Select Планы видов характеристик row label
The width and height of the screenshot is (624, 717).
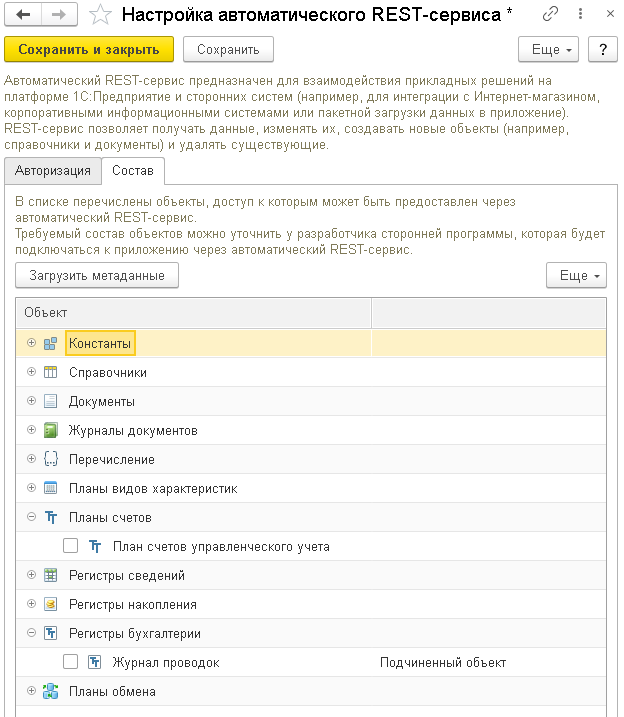(153, 488)
